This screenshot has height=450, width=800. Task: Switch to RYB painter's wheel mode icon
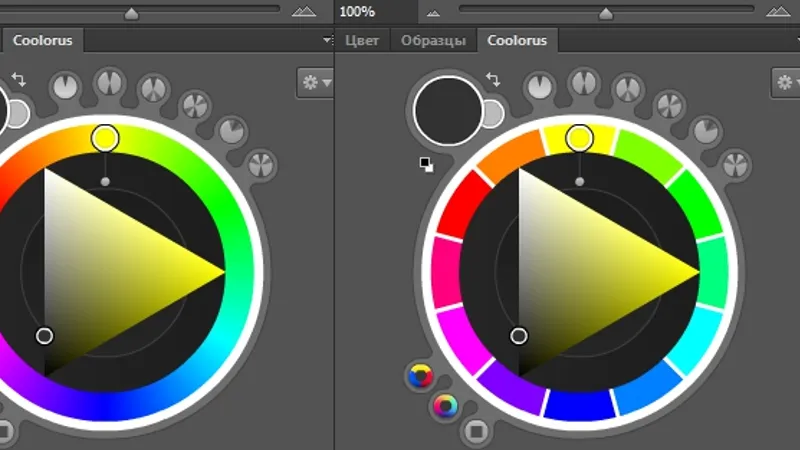click(x=421, y=377)
